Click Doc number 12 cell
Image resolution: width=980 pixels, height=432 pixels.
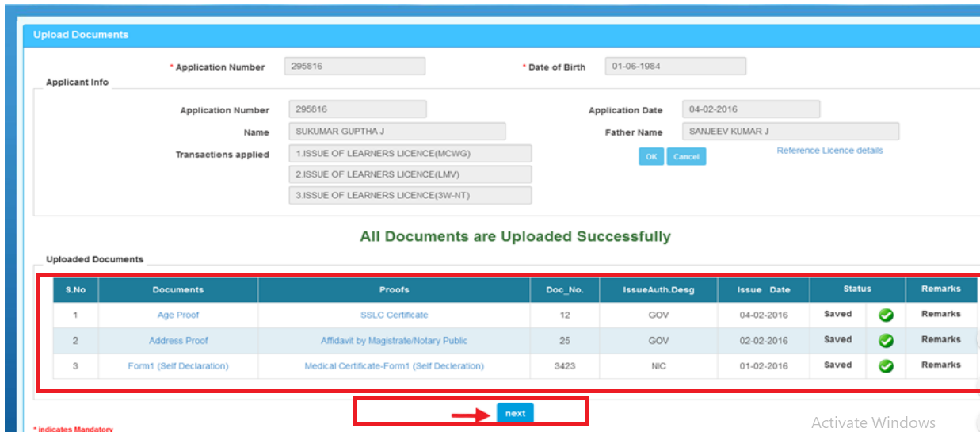point(565,315)
